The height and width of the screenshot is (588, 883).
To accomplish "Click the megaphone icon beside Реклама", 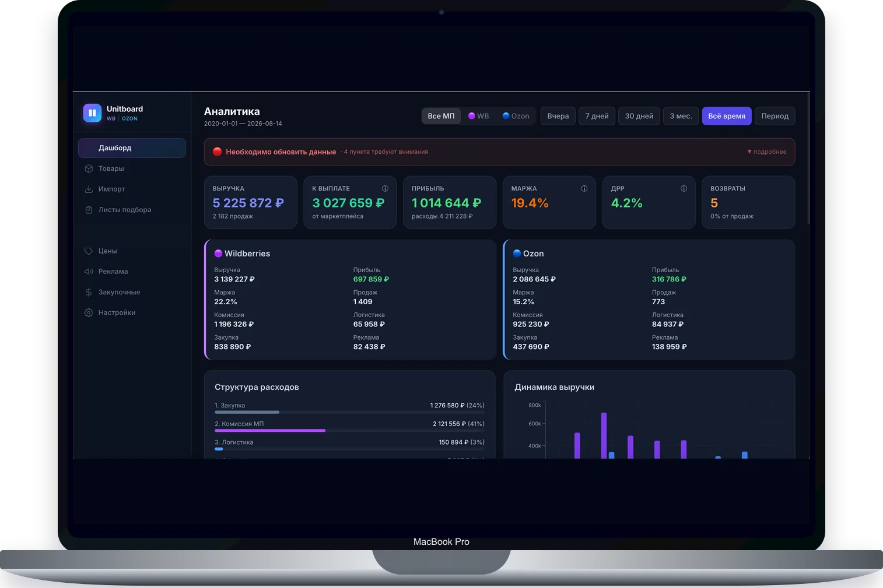I will 89,272.
